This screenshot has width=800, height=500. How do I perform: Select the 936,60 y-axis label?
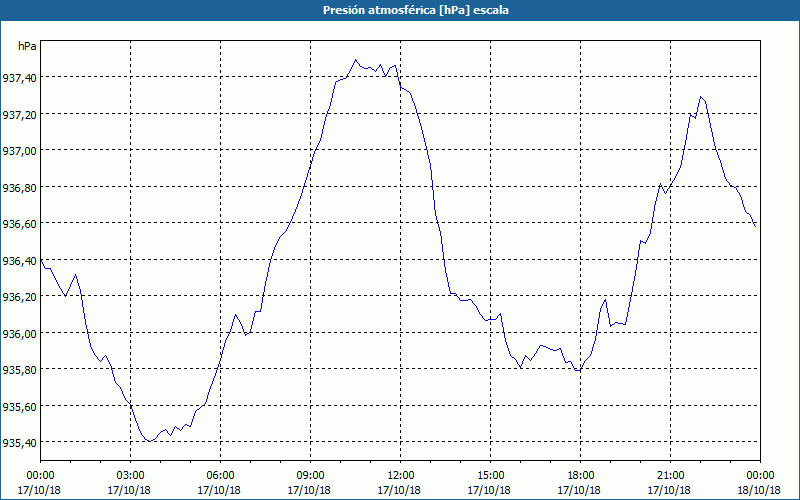[19, 224]
